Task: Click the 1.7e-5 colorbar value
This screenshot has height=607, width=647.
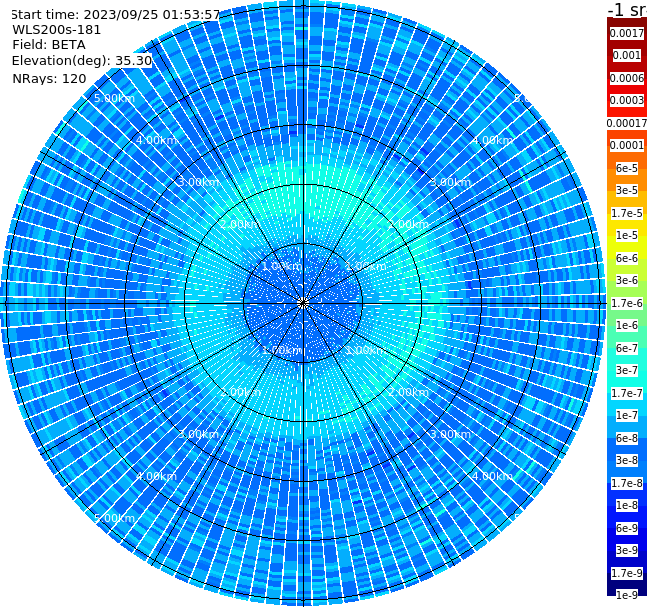Action: click(x=626, y=213)
